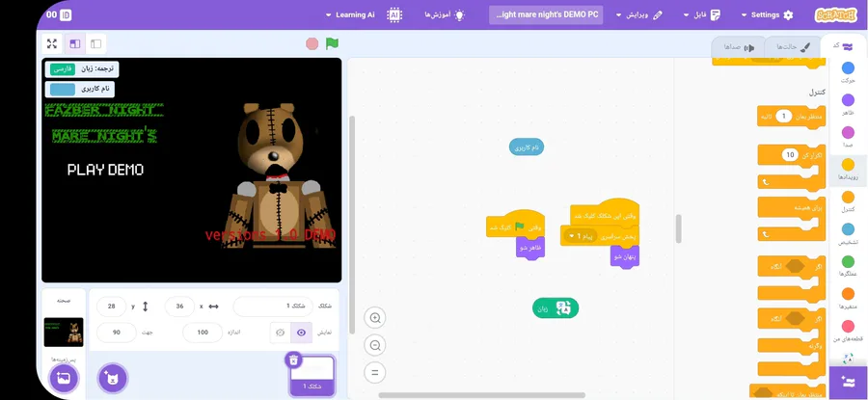Zoom in the code workspace

pos(375,317)
